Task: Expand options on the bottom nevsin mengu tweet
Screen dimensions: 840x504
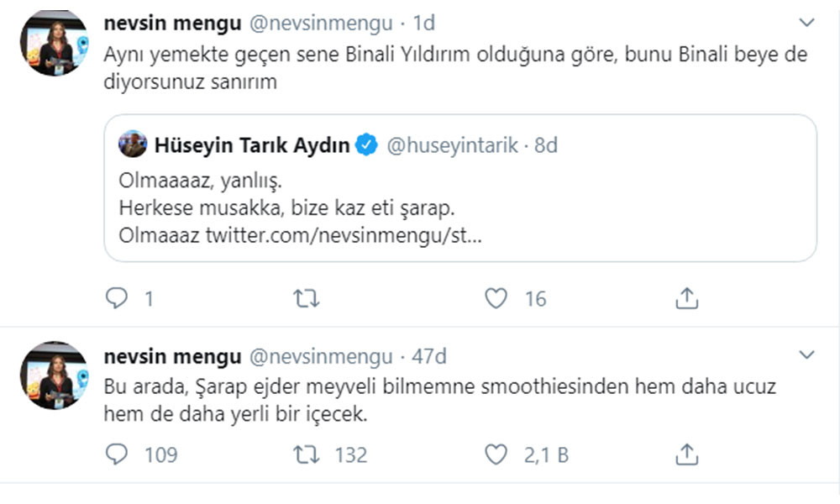Action: tap(808, 355)
